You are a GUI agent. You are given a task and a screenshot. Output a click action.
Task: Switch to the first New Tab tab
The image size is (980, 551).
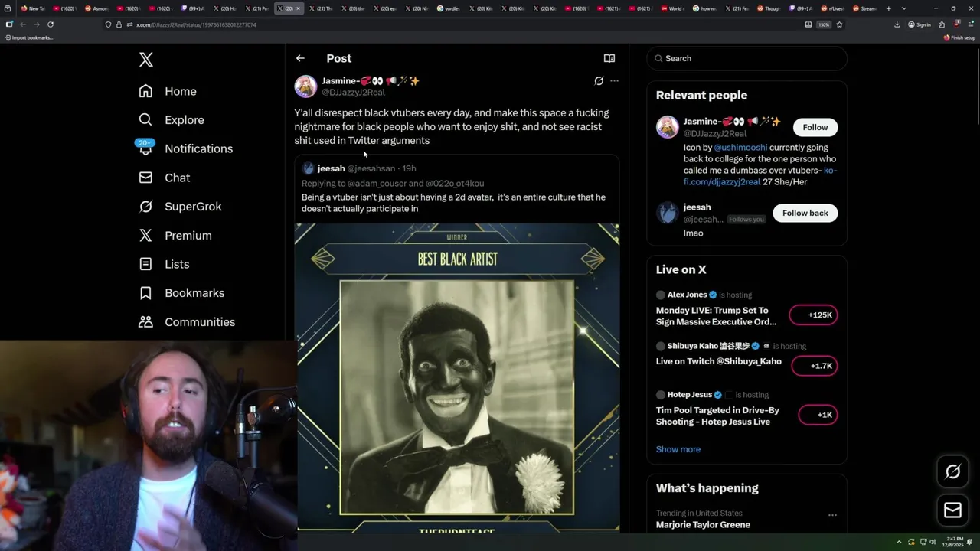pyautogui.click(x=32, y=8)
